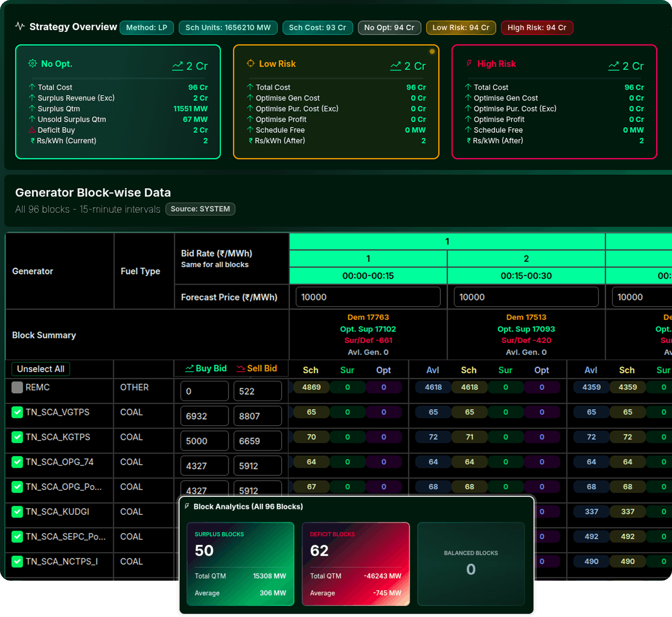This screenshot has height=617, width=672.
Task: Uncheck the TN_SCA_OPG_Po... generator
Action: click(17, 486)
